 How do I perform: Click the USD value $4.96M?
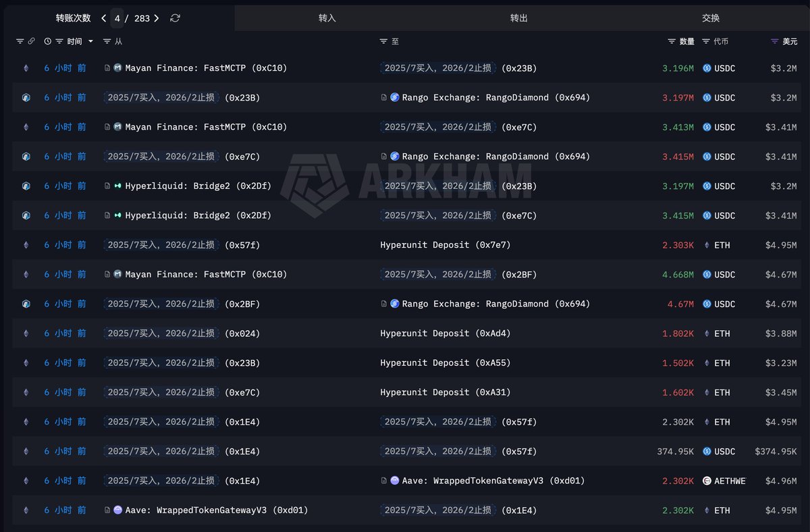tap(781, 481)
